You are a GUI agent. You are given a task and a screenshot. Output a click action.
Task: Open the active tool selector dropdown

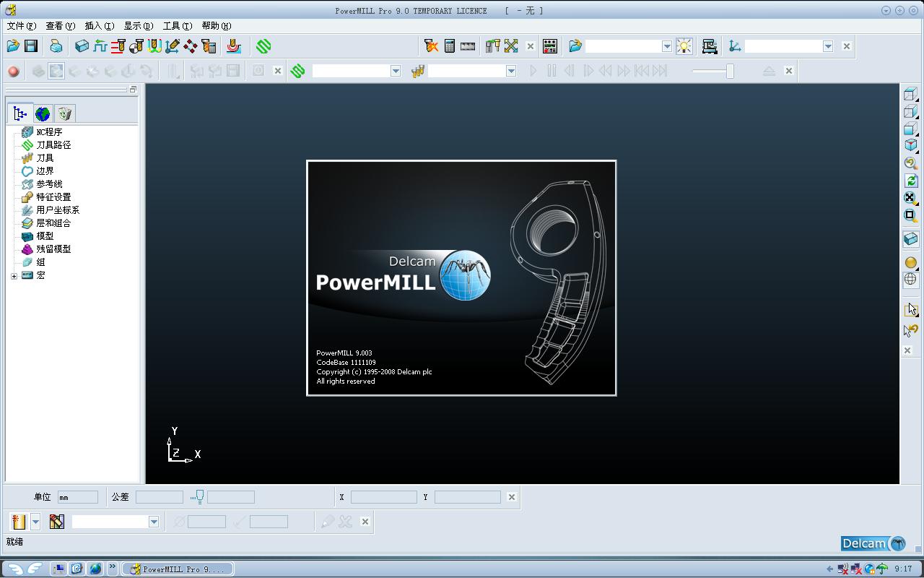154,522
